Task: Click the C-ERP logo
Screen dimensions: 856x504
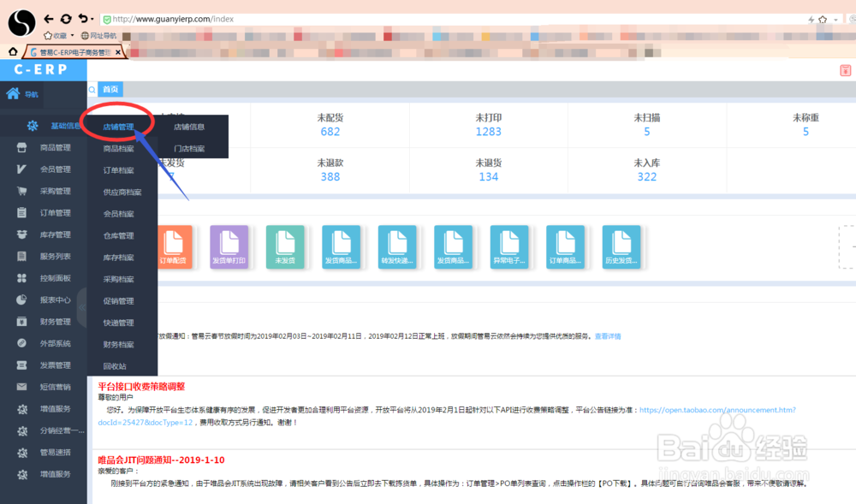Action: coord(41,70)
